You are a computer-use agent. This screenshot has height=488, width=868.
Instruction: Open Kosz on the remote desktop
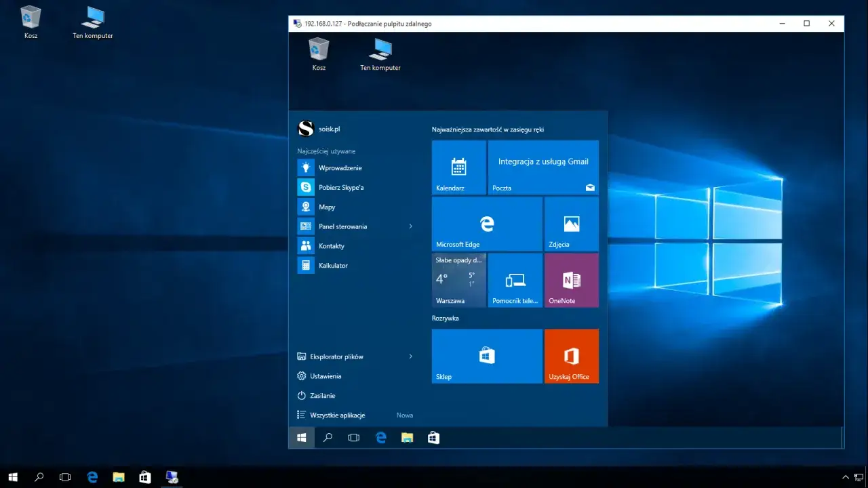pyautogui.click(x=318, y=51)
